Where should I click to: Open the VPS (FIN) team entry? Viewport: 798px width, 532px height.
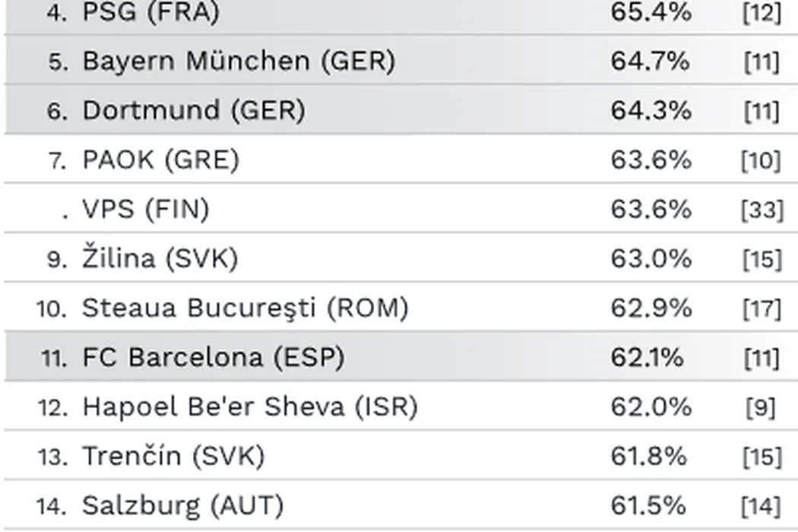click(x=145, y=209)
